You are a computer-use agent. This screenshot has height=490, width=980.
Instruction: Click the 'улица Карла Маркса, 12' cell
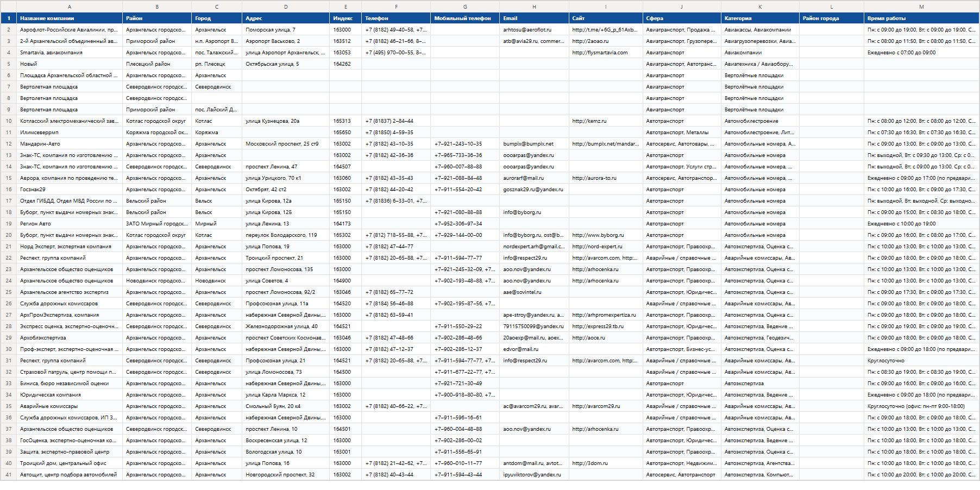(286, 395)
